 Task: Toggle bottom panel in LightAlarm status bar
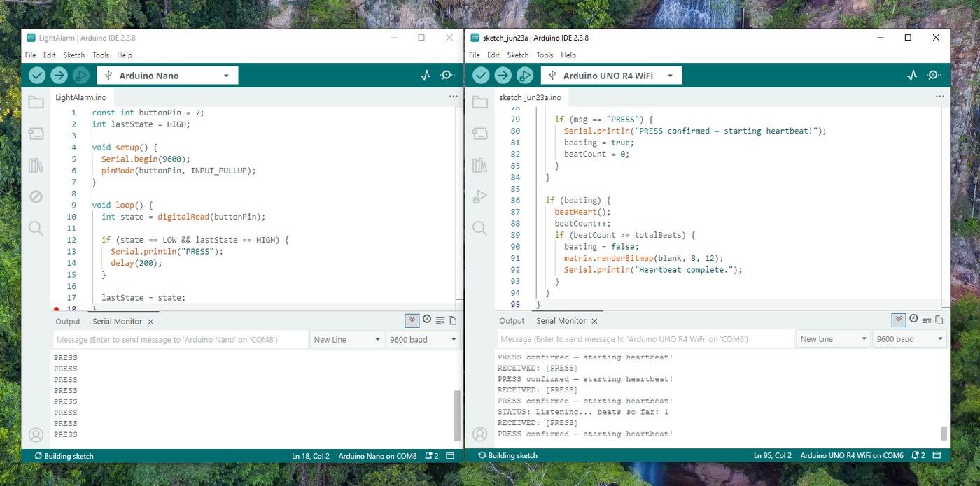click(x=450, y=456)
